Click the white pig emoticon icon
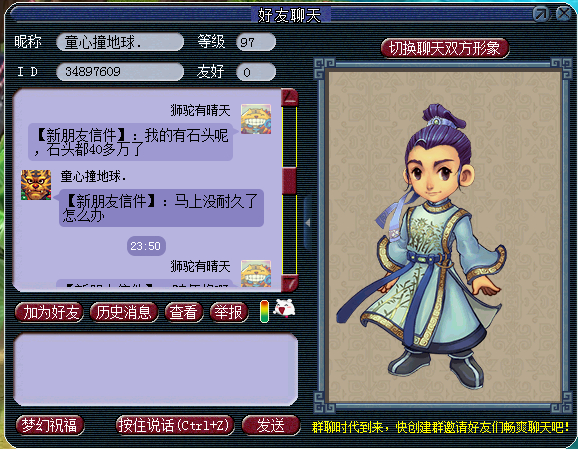 tap(284, 308)
